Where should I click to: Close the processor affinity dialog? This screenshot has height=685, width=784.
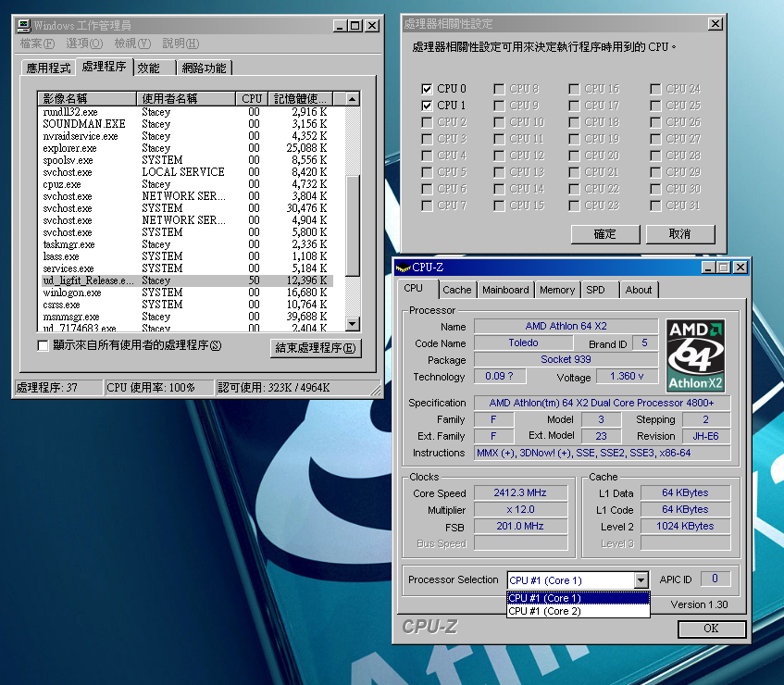pos(715,24)
